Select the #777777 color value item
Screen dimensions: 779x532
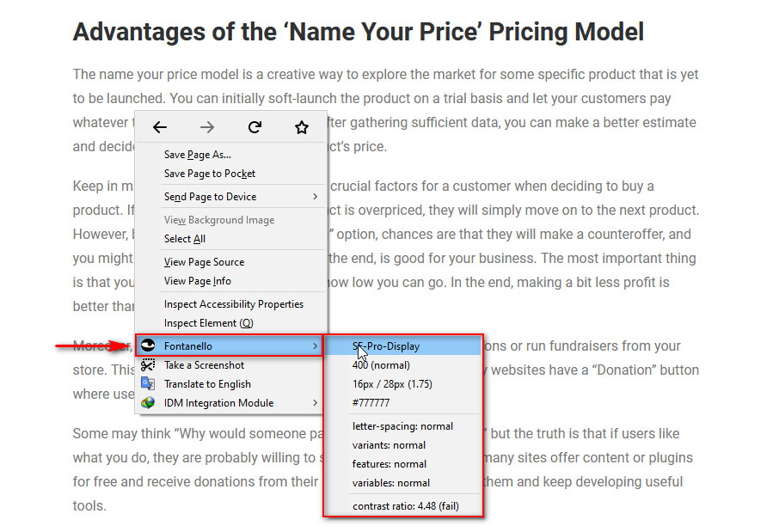point(403,403)
